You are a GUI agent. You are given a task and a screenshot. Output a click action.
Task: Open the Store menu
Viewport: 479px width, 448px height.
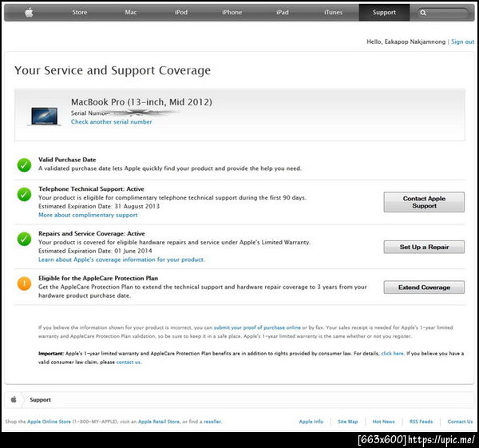click(79, 12)
